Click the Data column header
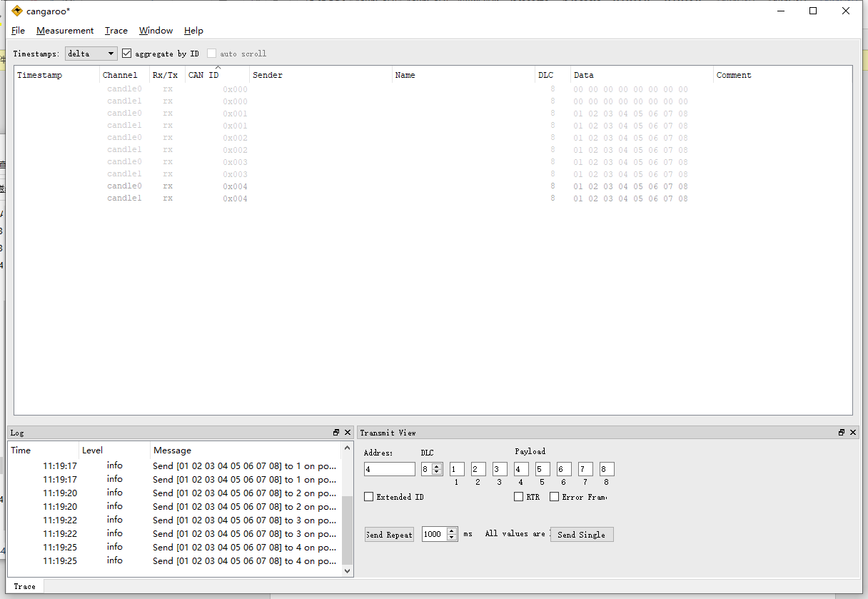This screenshot has height=599, width=868. [x=642, y=75]
